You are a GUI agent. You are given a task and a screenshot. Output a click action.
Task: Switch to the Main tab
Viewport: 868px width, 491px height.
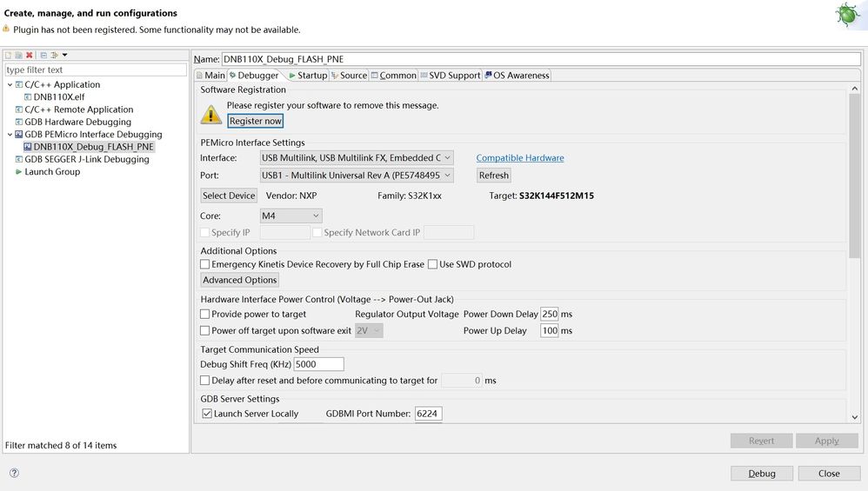210,76
